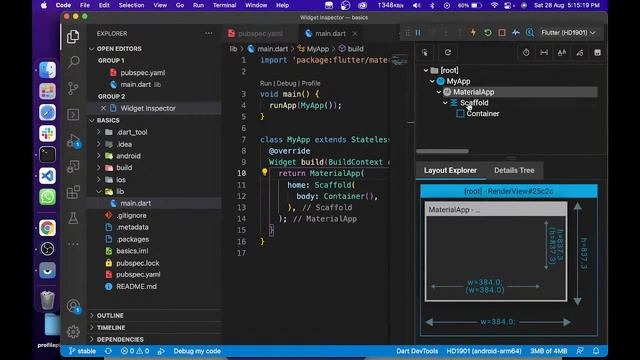
Task: Open WhatsApp from the Dock
Action: coord(47,197)
